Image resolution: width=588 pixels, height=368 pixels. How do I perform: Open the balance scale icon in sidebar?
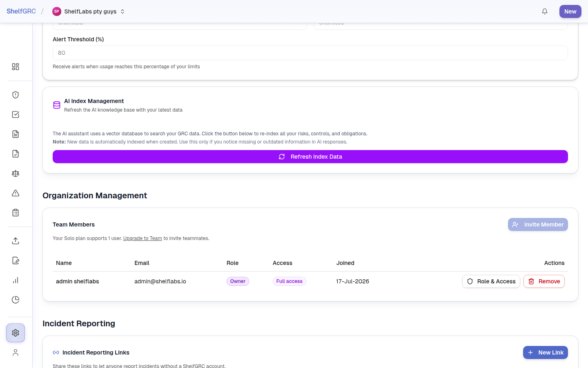click(16, 173)
